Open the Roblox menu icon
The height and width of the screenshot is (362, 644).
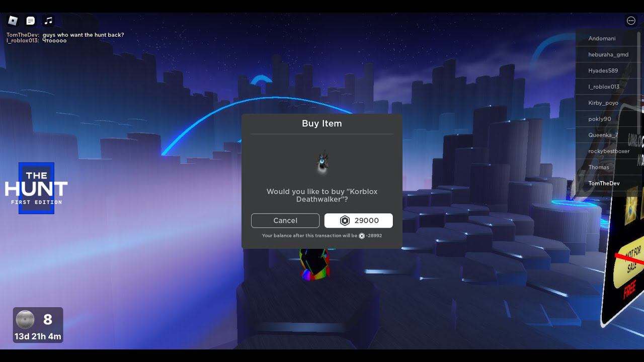[x=13, y=21]
